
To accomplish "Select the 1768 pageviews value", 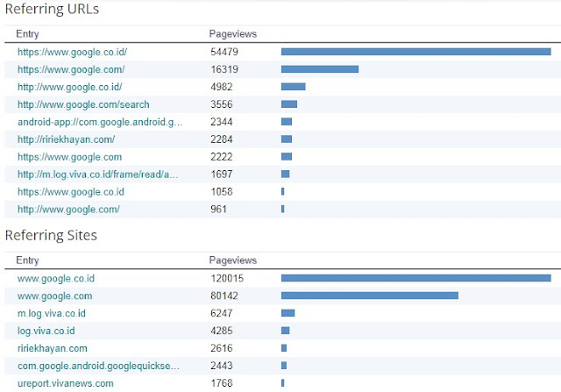I will pos(222,383).
